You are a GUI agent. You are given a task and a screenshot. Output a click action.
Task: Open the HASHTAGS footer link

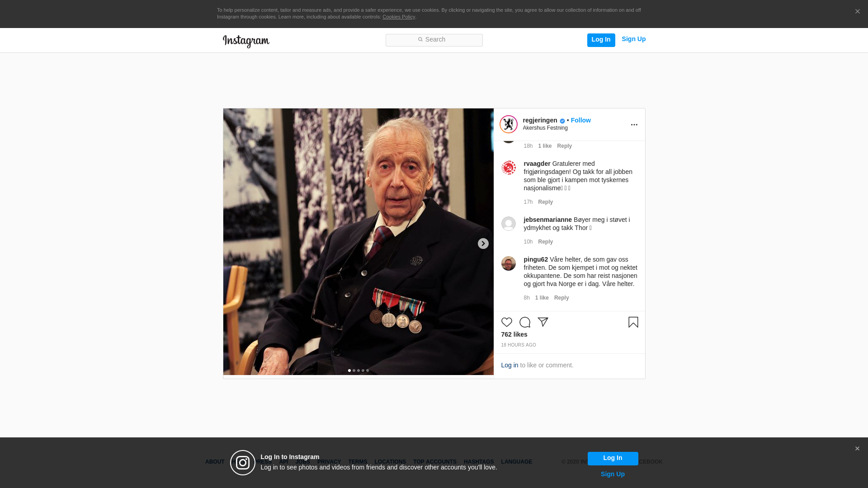[478, 462]
